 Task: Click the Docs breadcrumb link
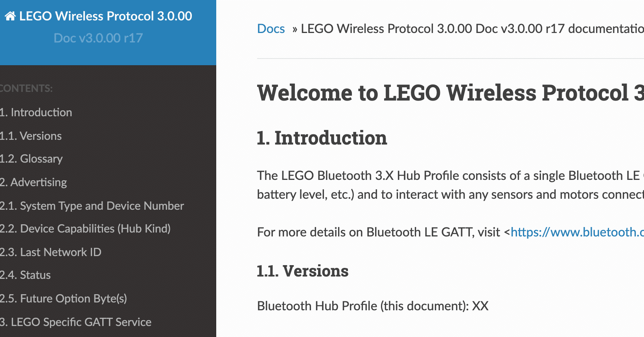point(271,29)
